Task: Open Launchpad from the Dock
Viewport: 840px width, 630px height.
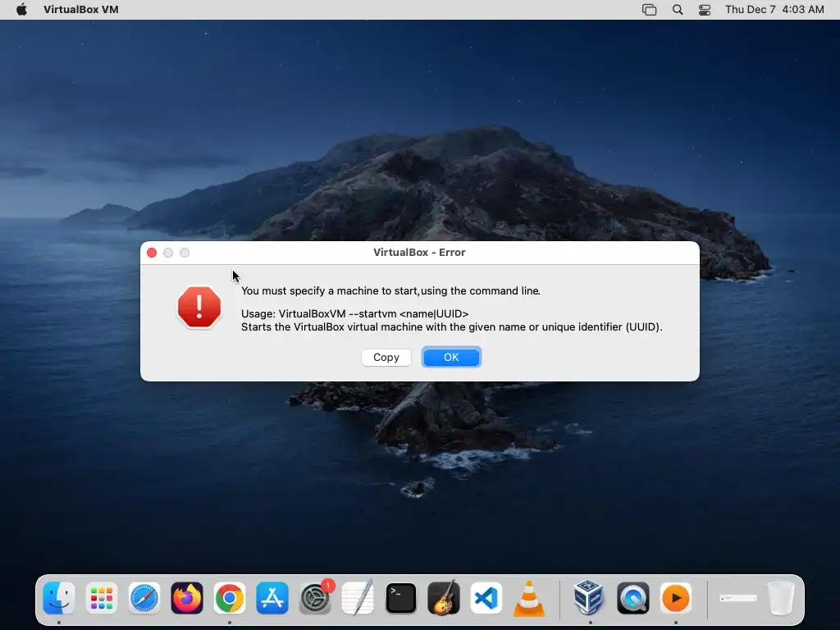Action: 101,598
